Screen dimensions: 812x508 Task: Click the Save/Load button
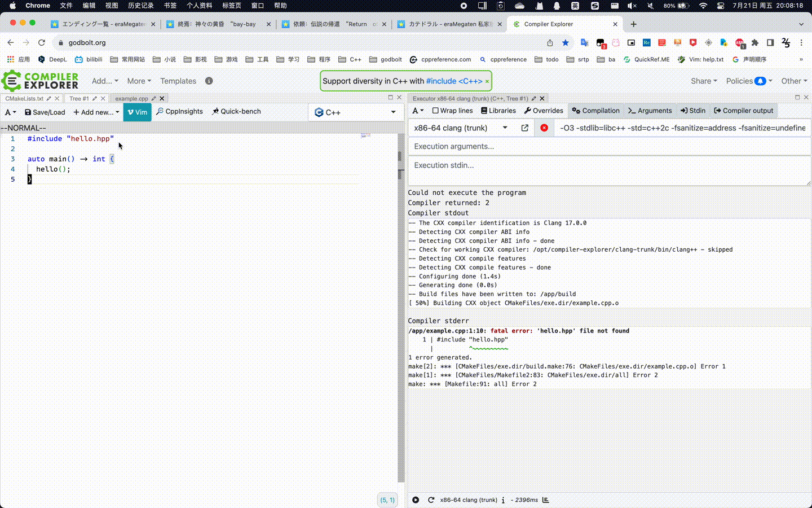45,112
